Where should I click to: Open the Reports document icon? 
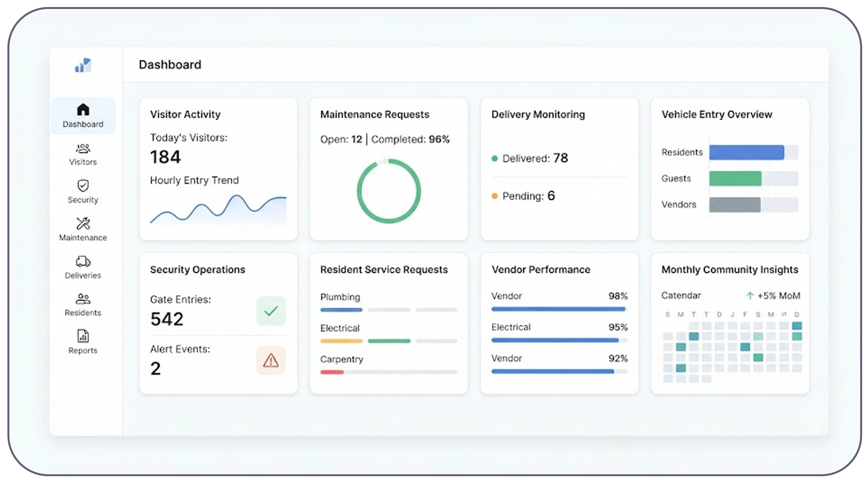(83, 336)
